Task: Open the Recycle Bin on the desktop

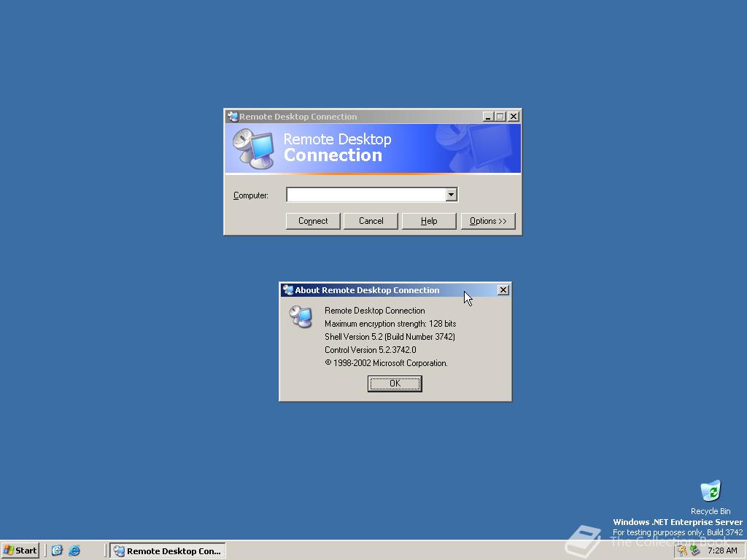Action: 709,490
